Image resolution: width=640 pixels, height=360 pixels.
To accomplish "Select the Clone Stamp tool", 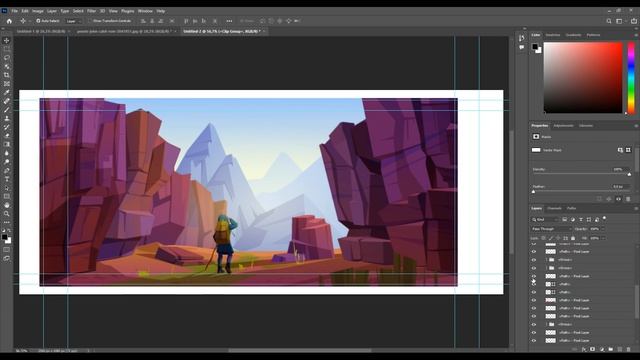I will [7, 118].
